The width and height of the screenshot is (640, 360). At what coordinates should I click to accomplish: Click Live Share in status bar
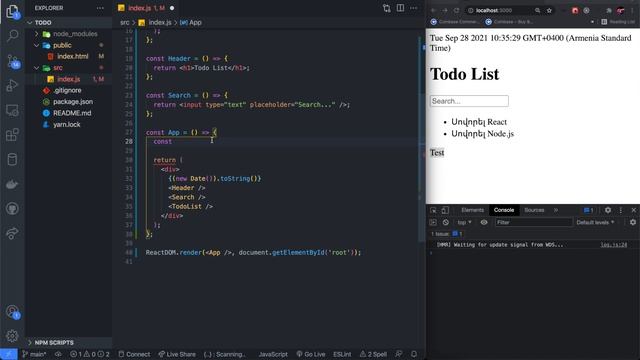177,354
